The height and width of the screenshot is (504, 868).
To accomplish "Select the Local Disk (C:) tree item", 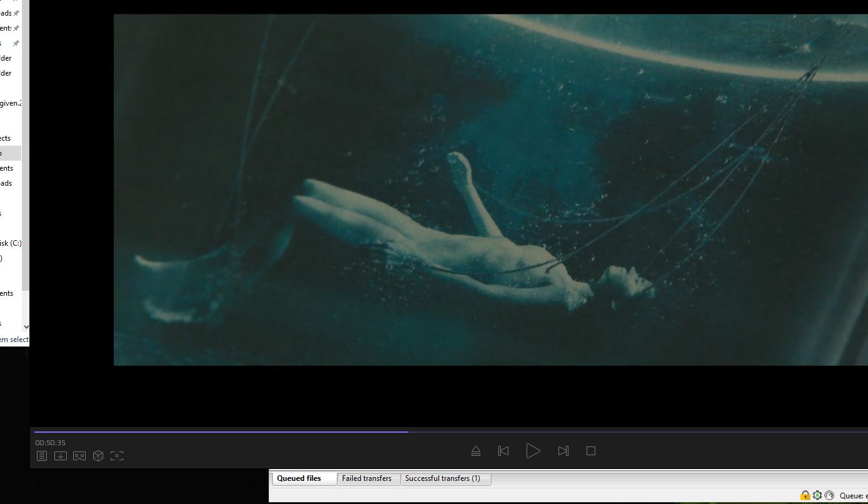I will (x=11, y=243).
